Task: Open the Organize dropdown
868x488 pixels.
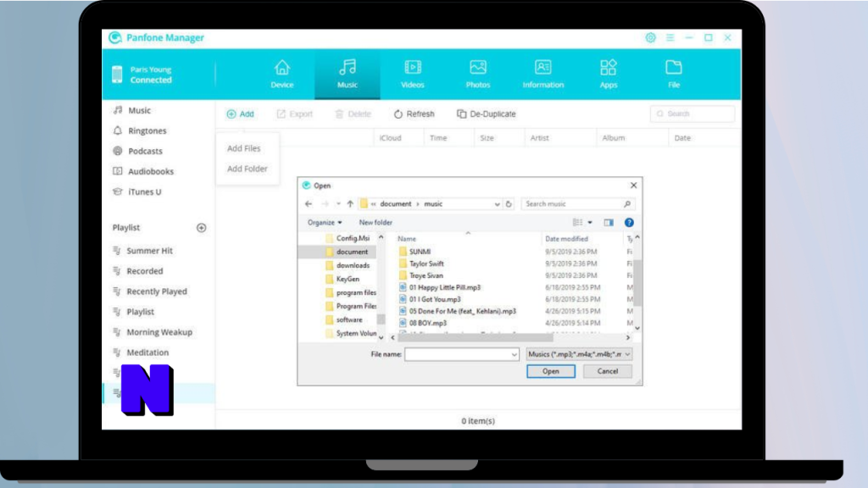Action: pyautogui.click(x=325, y=223)
